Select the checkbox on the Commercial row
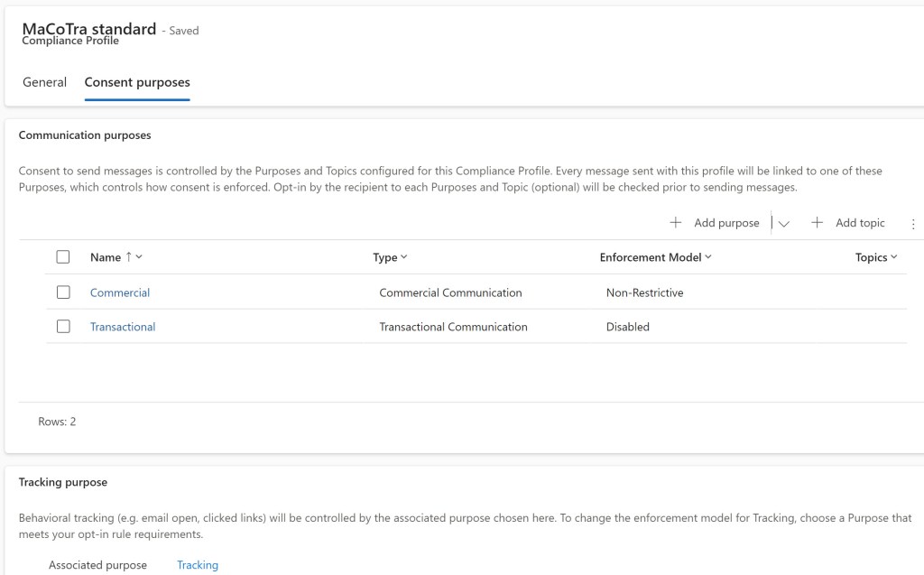 [63, 292]
